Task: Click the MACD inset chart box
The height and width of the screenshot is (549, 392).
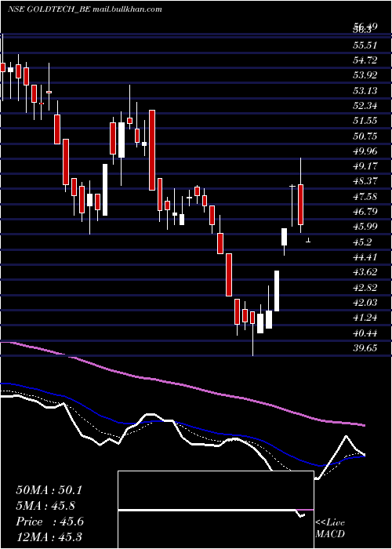Action: point(216,510)
